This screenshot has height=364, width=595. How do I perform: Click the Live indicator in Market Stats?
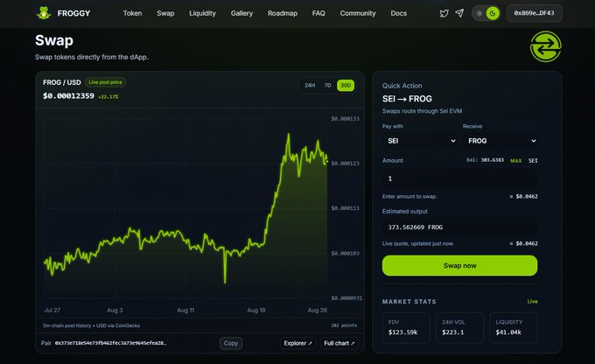[532, 301]
